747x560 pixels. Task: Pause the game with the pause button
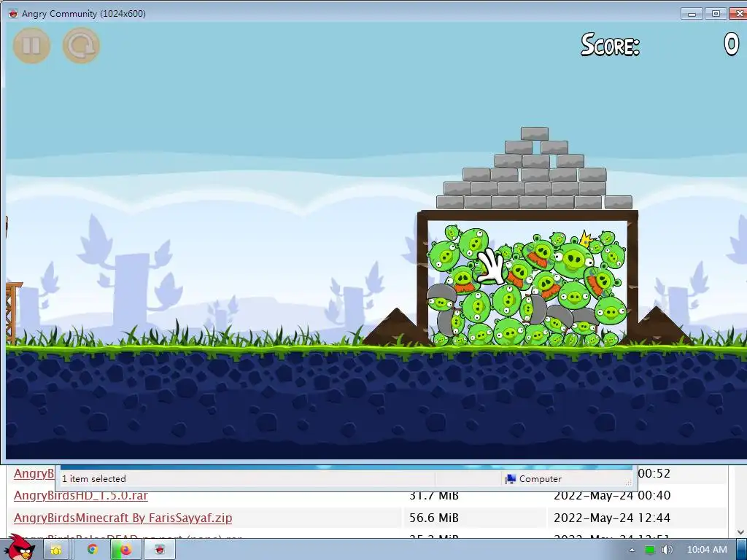[x=31, y=46]
